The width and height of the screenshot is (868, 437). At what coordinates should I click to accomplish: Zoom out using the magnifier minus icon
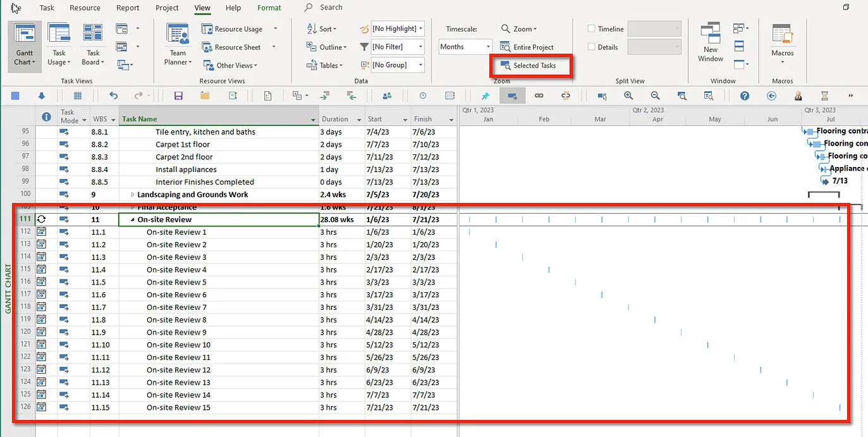point(656,95)
